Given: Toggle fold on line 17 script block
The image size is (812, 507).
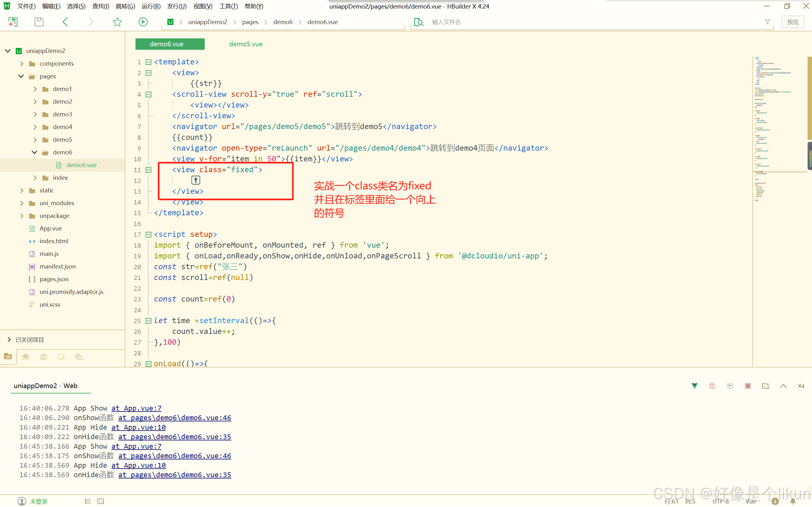Looking at the screenshot, I should pos(148,235).
